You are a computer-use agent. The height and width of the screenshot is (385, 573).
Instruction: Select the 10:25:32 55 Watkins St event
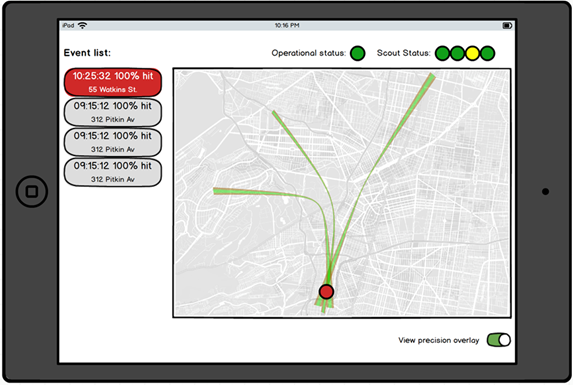[x=113, y=82]
